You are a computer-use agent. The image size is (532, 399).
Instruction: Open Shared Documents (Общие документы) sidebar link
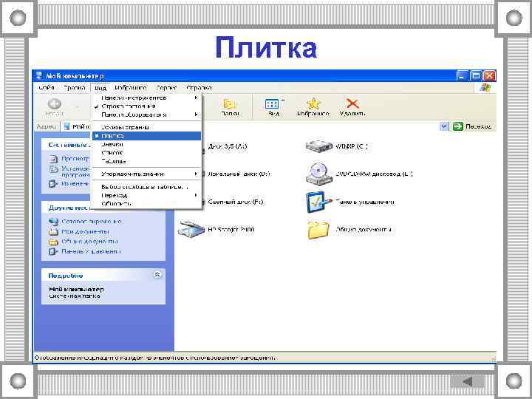89,242
